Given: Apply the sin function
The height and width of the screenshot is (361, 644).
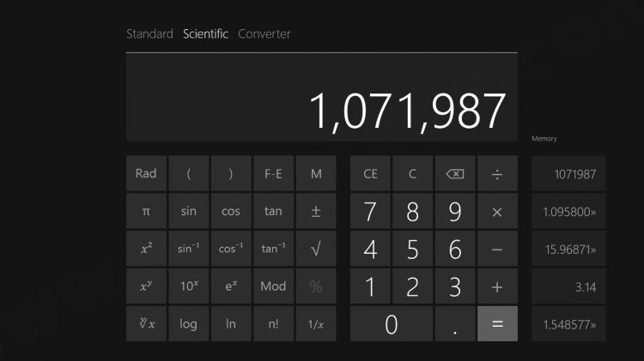Looking at the screenshot, I should (189, 211).
